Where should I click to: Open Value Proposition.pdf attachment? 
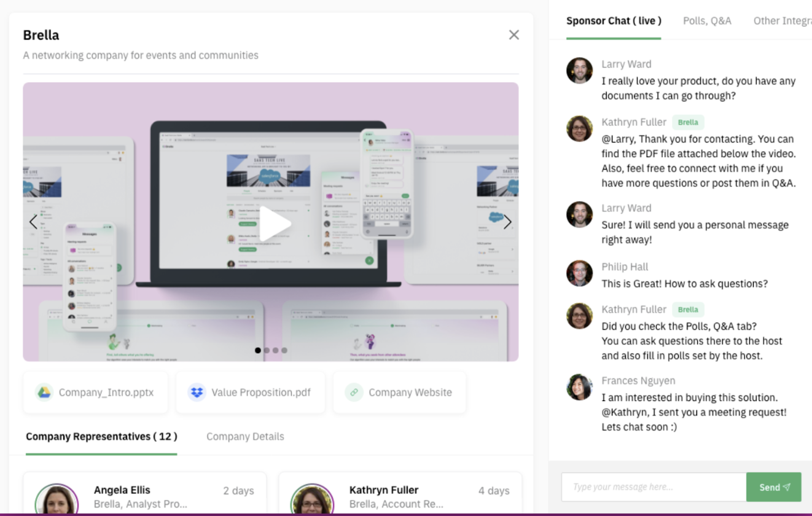[250, 392]
